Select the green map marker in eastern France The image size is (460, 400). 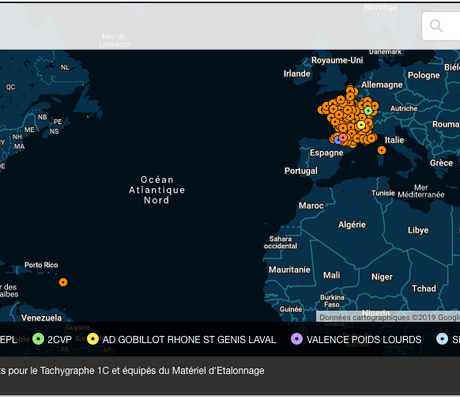point(368,111)
